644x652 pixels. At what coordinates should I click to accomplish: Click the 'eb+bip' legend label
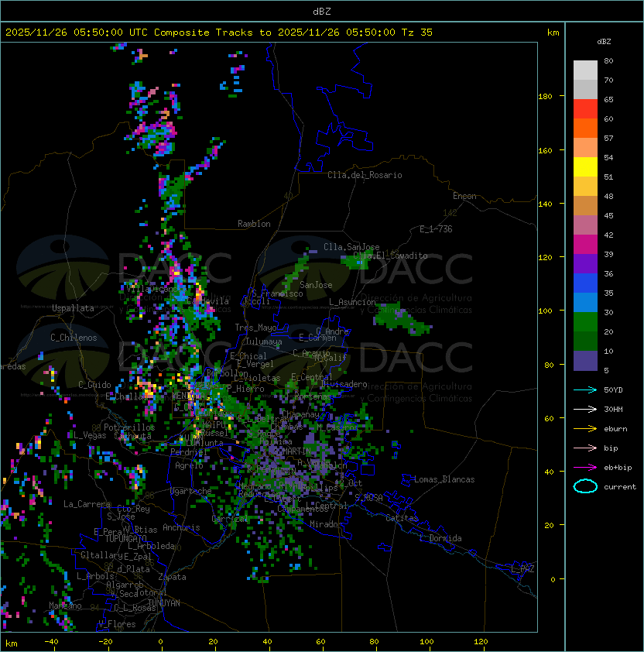618,468
